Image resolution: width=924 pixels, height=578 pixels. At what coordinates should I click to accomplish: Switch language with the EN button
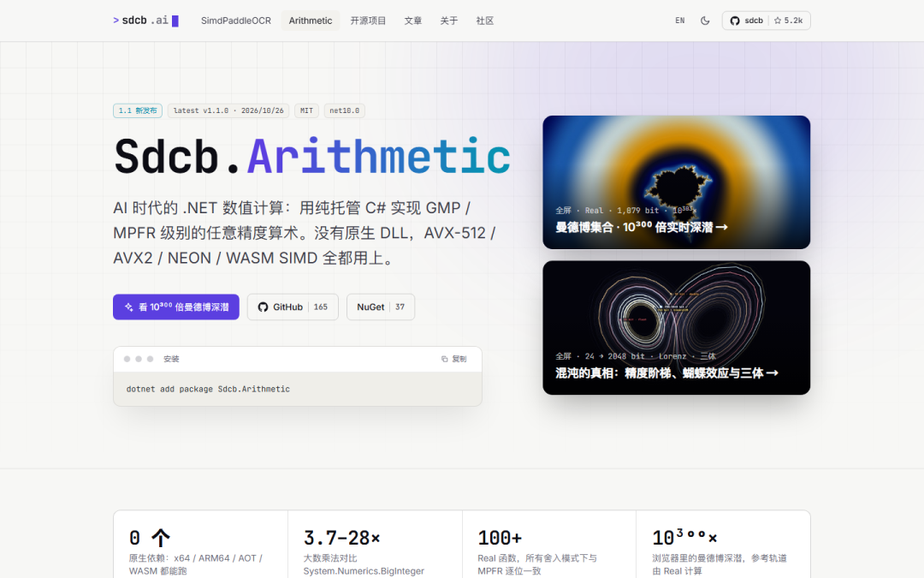pyautogui.click(x=680, y=21)
